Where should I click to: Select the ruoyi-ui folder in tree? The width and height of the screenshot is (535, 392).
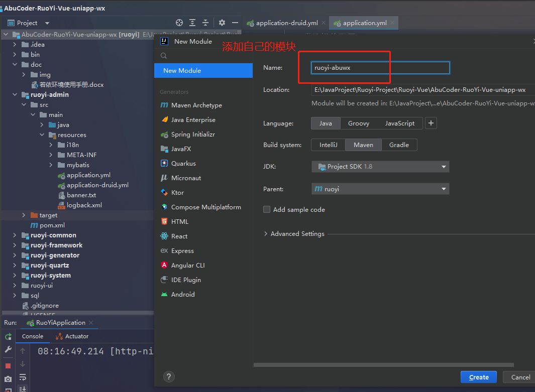pos(37,286)
